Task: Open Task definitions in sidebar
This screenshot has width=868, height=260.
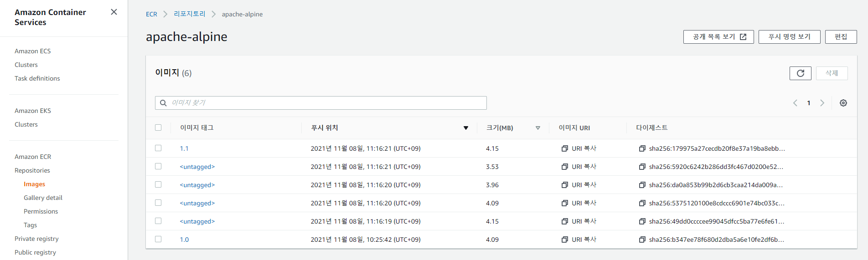Action: [x=37, y=78]
